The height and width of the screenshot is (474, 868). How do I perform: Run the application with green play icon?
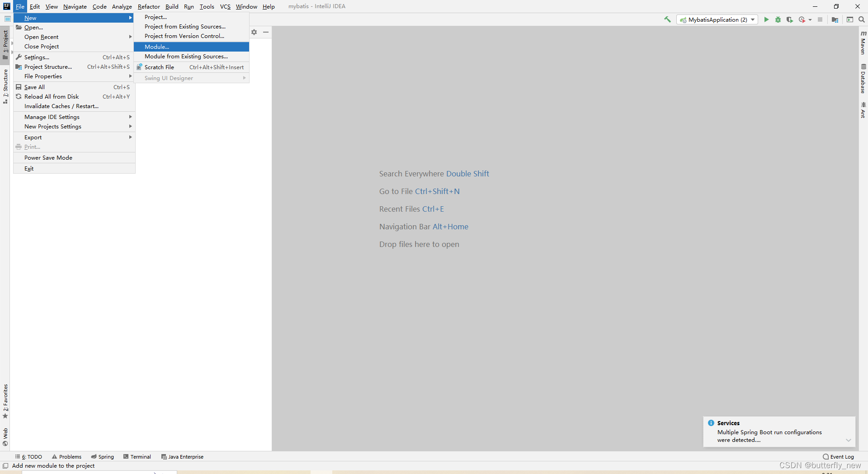point(766,19)
